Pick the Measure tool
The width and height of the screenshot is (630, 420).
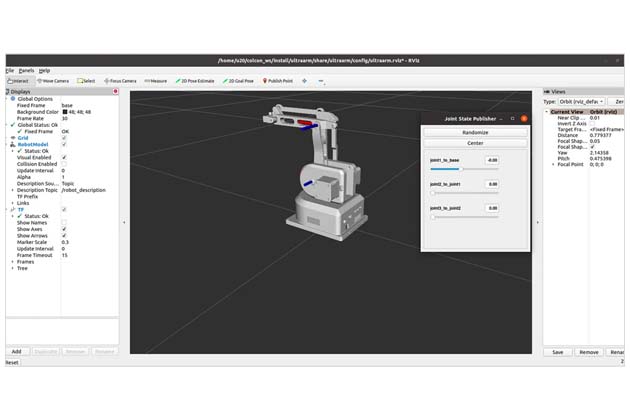pyautogui.click(x=155, y=81)
